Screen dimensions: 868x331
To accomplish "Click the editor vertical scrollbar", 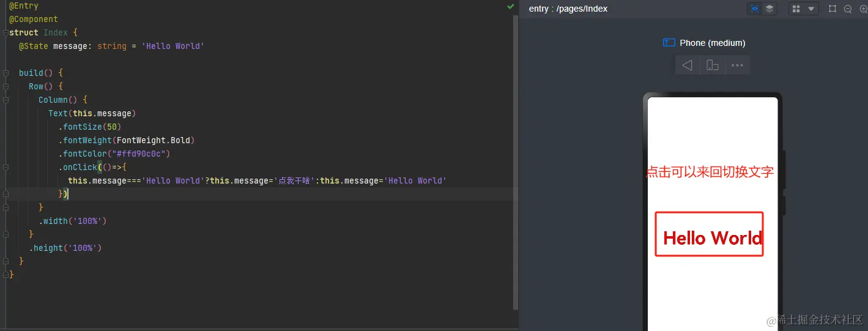I will tap(516, 162).
